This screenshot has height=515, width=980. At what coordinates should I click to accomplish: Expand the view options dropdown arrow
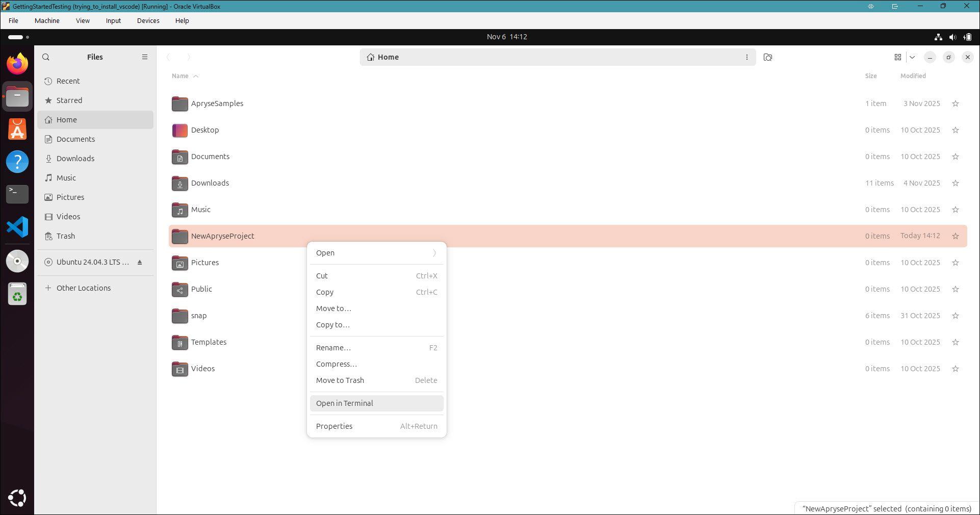[x=912, y=57]
